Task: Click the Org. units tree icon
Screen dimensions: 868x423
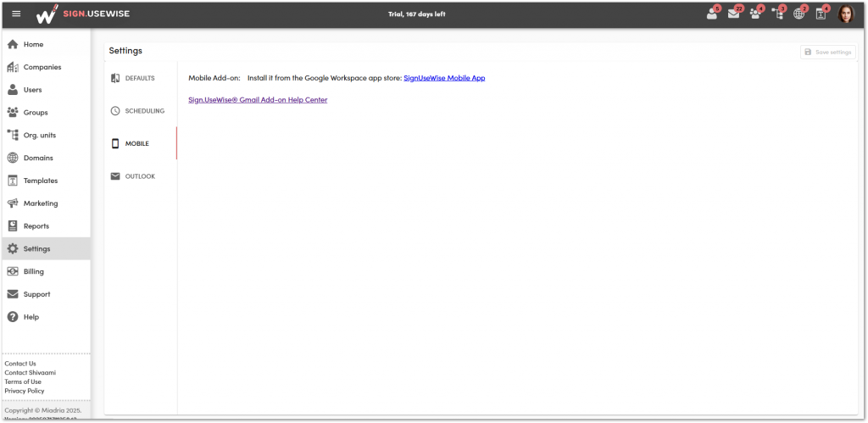Action: pos(13,135)
